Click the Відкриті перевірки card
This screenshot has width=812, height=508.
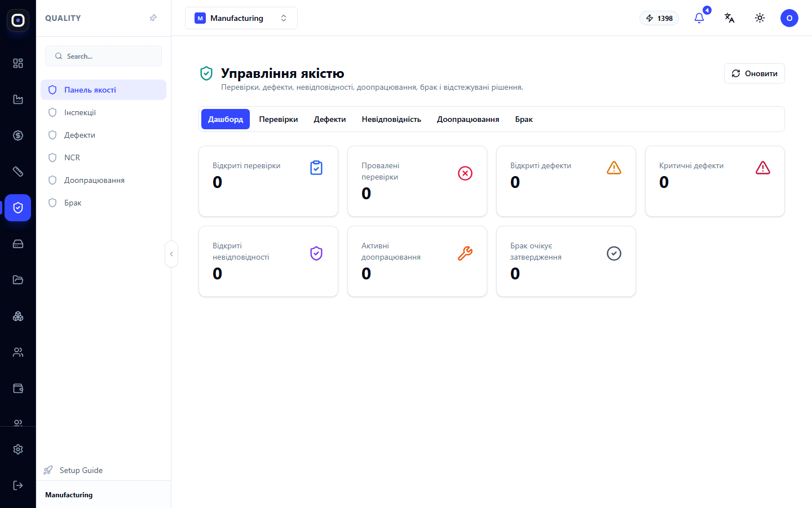[268, 181]
